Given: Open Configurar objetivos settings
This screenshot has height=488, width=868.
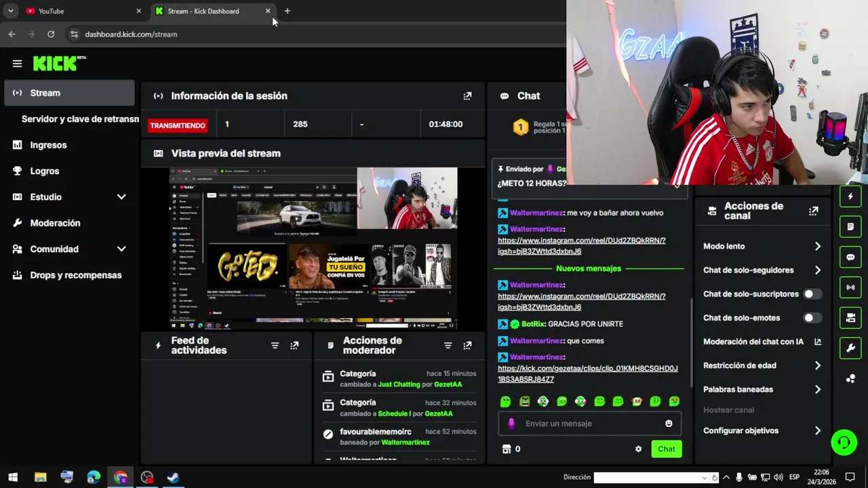Looking at the screenshot, I should [x=762, y=431].
